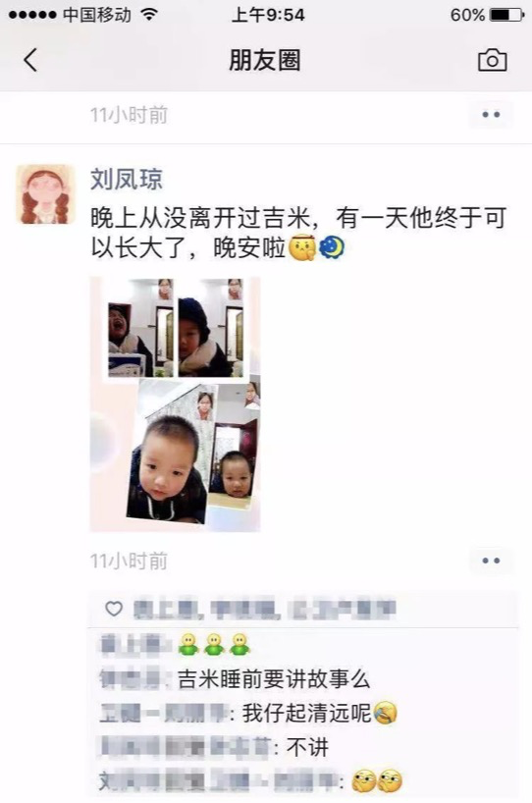Tap the 朋友圈 title
The image size is (532, 803).
pos(265,60)
